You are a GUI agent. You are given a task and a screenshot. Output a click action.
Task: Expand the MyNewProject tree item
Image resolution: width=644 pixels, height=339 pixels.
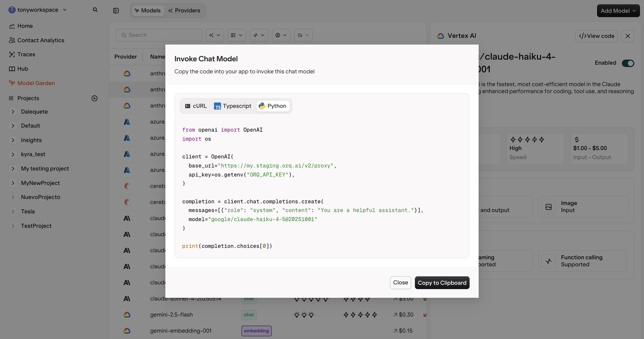13,183
